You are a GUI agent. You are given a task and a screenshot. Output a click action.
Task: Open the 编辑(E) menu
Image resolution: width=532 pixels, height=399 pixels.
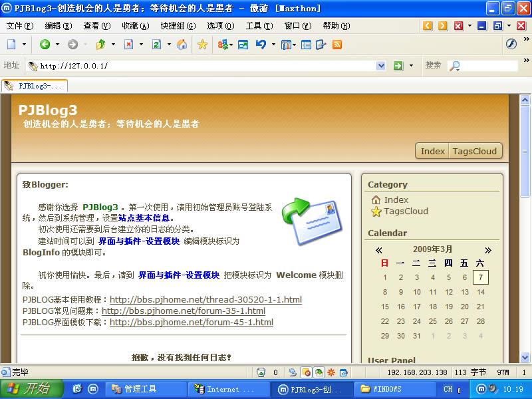click(59, 26)
